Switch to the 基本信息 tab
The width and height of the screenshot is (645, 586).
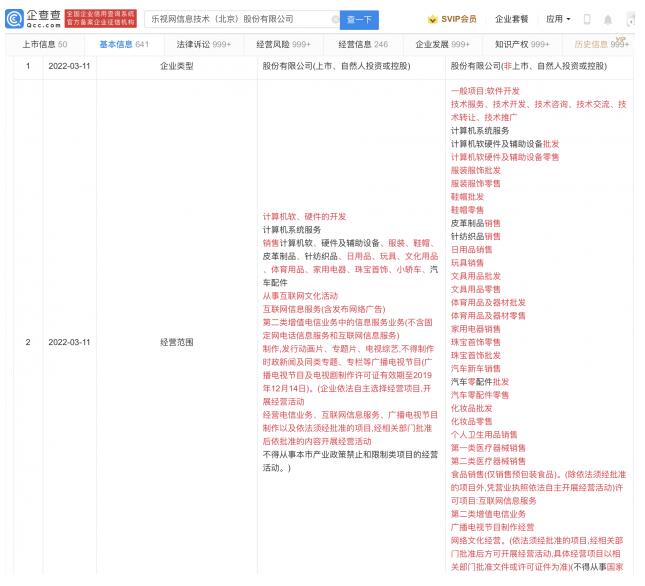(124, 44)
